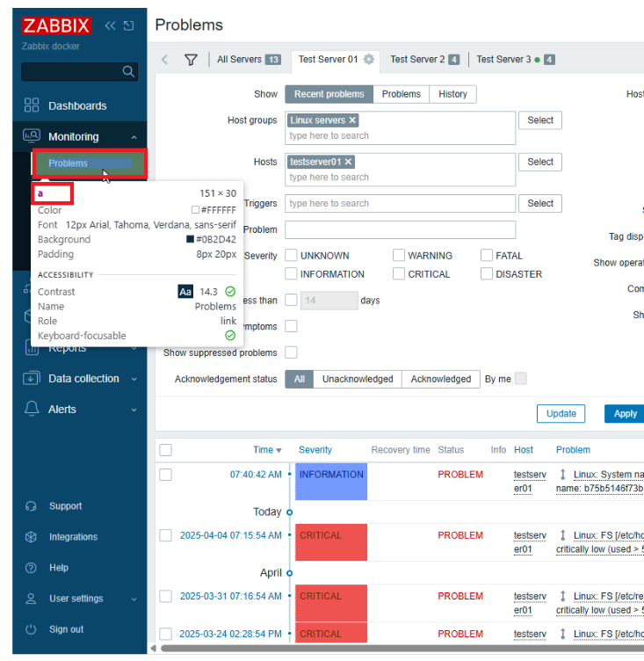The width and height of the screenshot is (644, 661).
Task: Switch to the All Servers tab
Action: click(249, 60)
